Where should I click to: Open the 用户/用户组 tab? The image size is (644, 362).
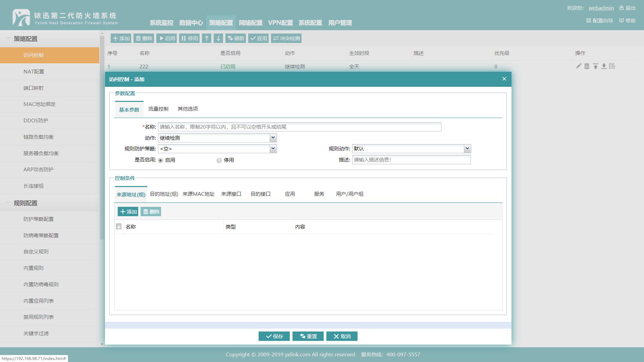click(350, 194)
